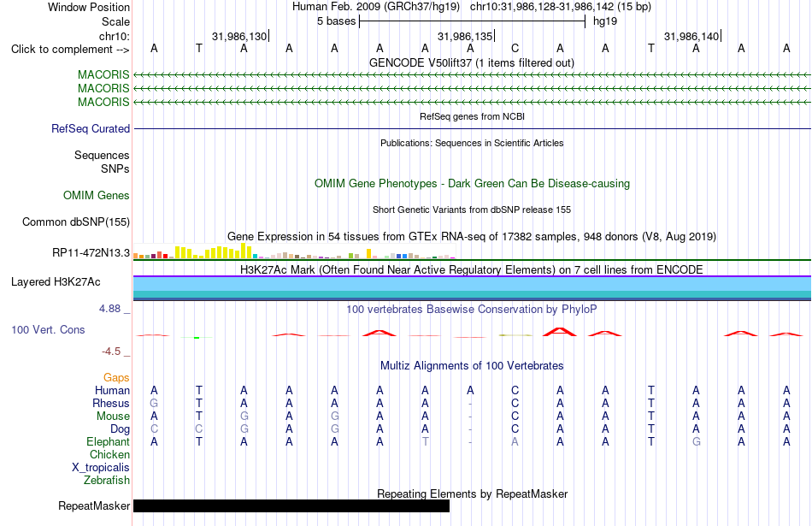Select the bottom MACORIS transcript label

pos(103,102)
